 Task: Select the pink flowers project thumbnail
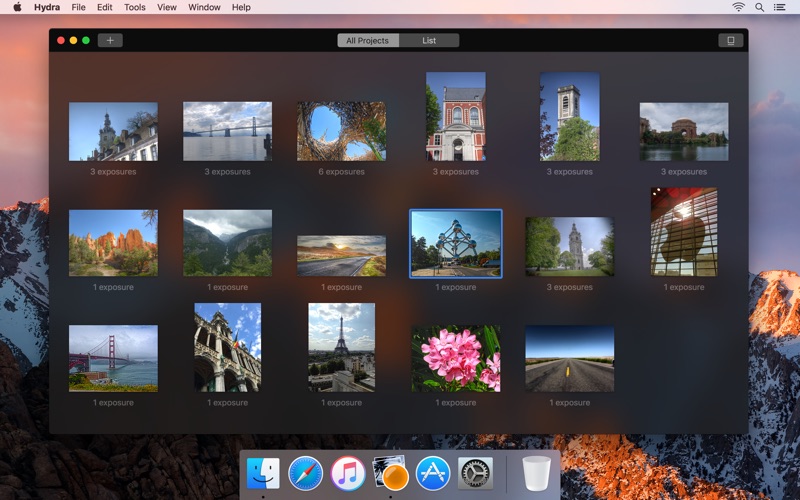point(456,358)
